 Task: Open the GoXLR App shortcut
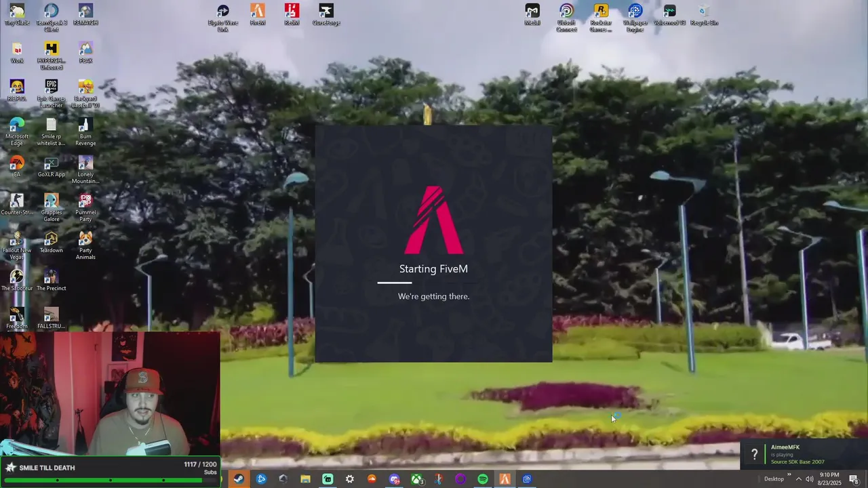click(x=52, y=167)
